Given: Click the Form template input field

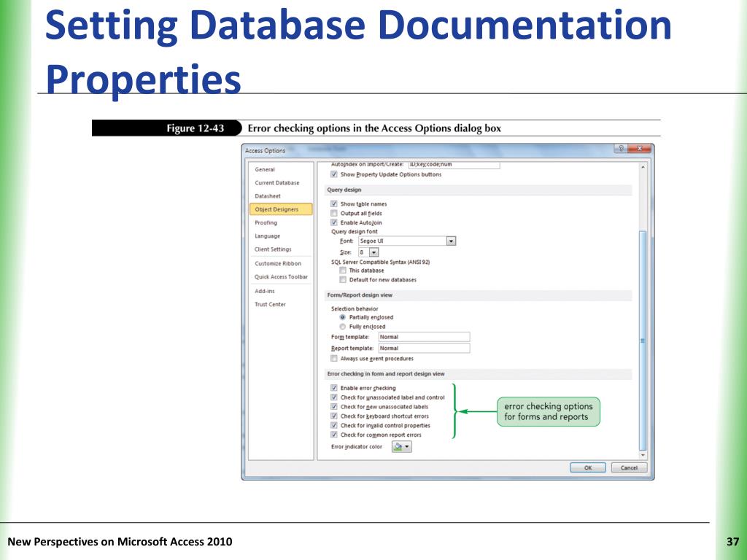Looking at the screenshot, I should click(x=424, y=337).
